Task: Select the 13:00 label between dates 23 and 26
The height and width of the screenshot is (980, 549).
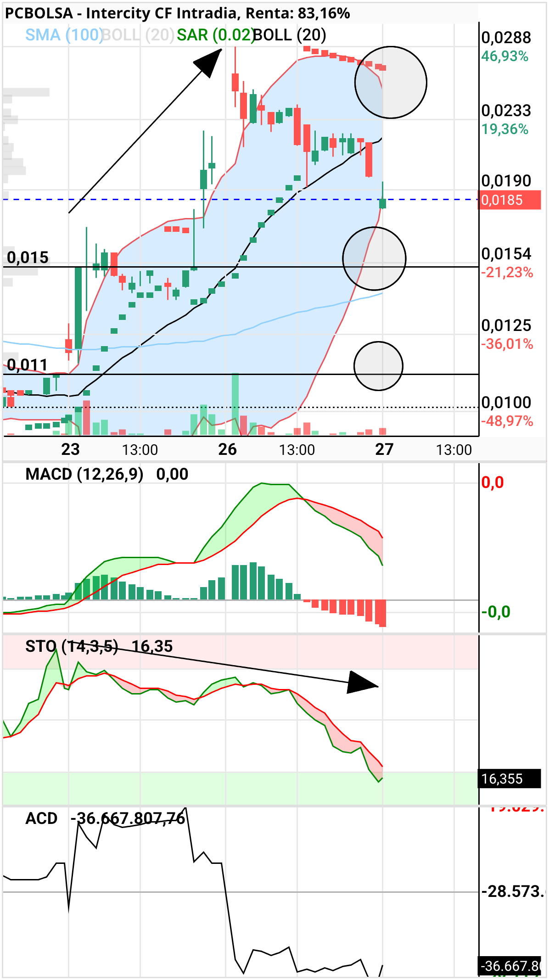Action: pyautogui.click(x=140, y=450)
